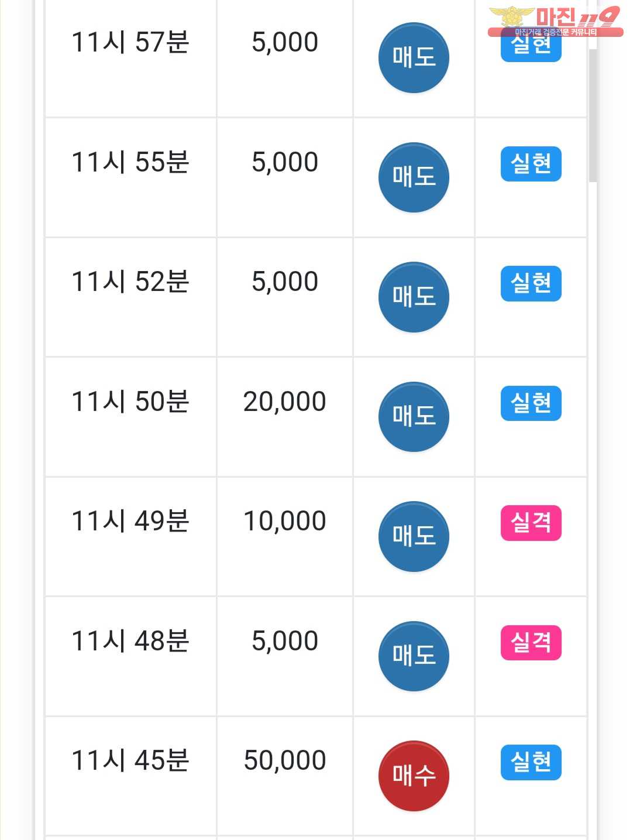Click the 매도 circle in 11시 48분 row
This screenshot has height=840, width=630.
click(x=414, y=656)
